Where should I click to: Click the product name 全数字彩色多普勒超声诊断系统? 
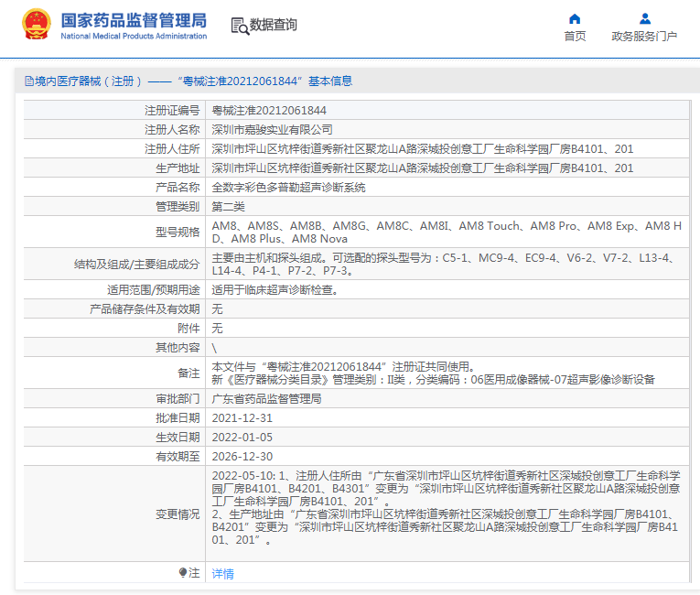point(288,187)
